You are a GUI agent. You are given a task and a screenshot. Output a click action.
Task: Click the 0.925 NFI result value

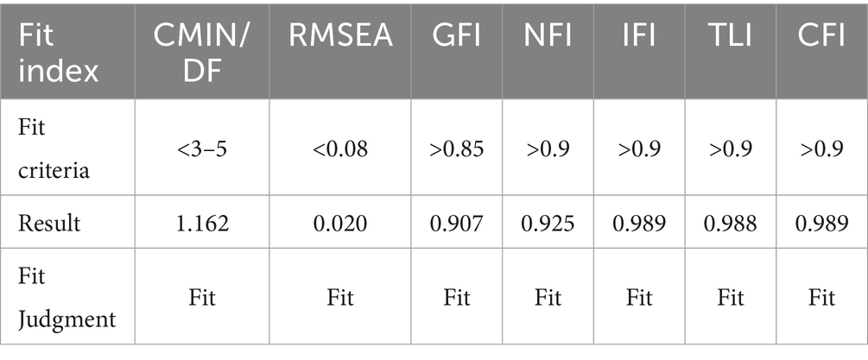pos(547,224)
